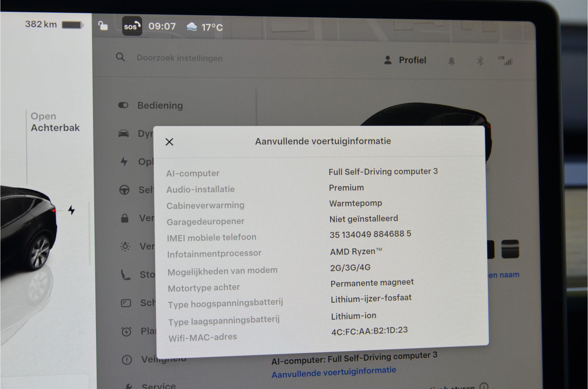Click the Aanvullende voertuiginformatie link
Screen dimensions: 588x389
coord(334,372)
